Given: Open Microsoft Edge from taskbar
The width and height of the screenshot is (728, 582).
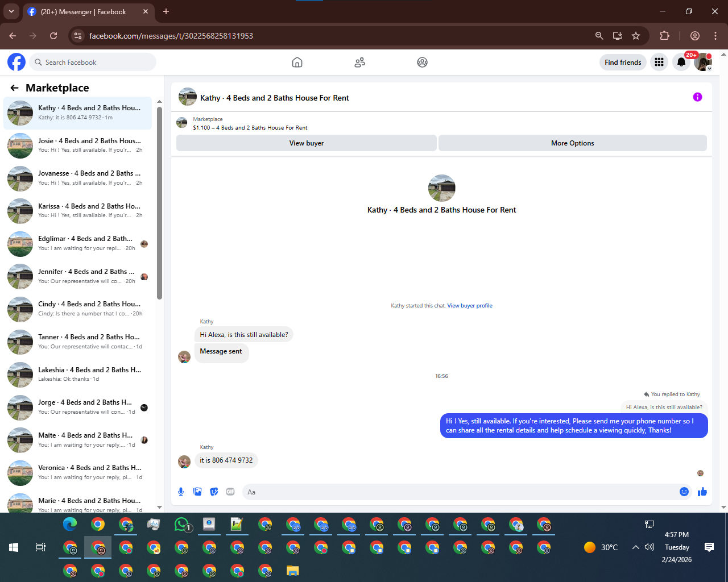Looking at the screenshot, I should (x=70, y=525).
